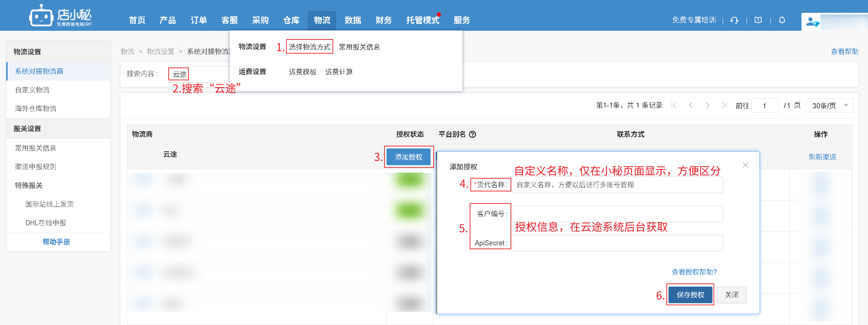Select 自定义物流 in the left sidebar
Viewport: 868px width, 325px height.
click(x=32, y=90)
